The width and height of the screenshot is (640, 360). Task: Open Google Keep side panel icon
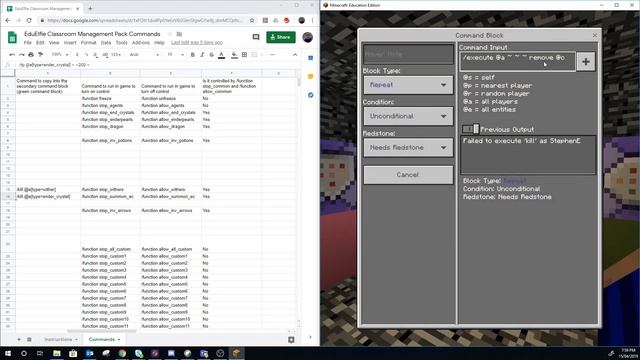(x=311, y=76)
